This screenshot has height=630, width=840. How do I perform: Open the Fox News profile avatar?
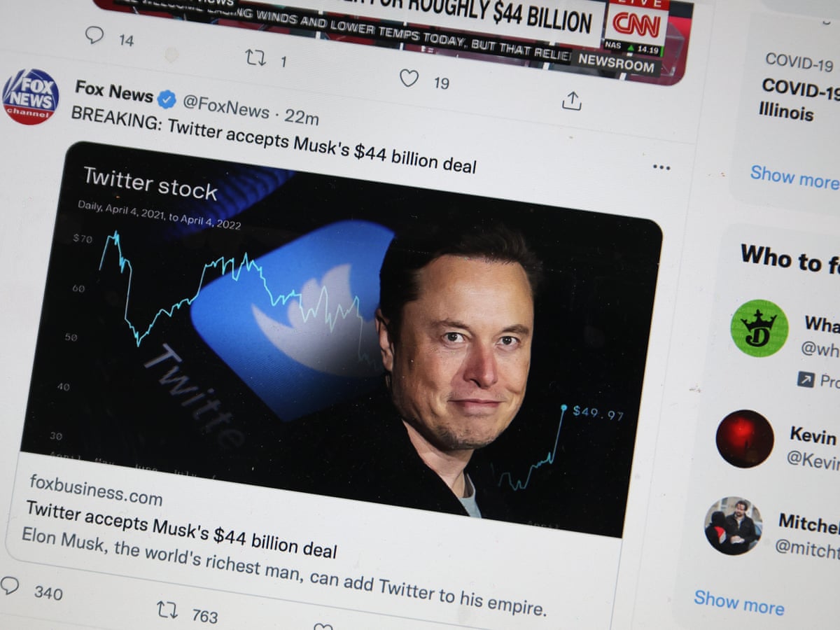[30, 97]
